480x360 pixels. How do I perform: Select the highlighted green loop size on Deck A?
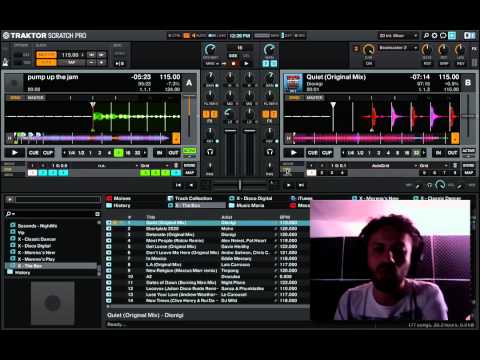coord(119,153)
